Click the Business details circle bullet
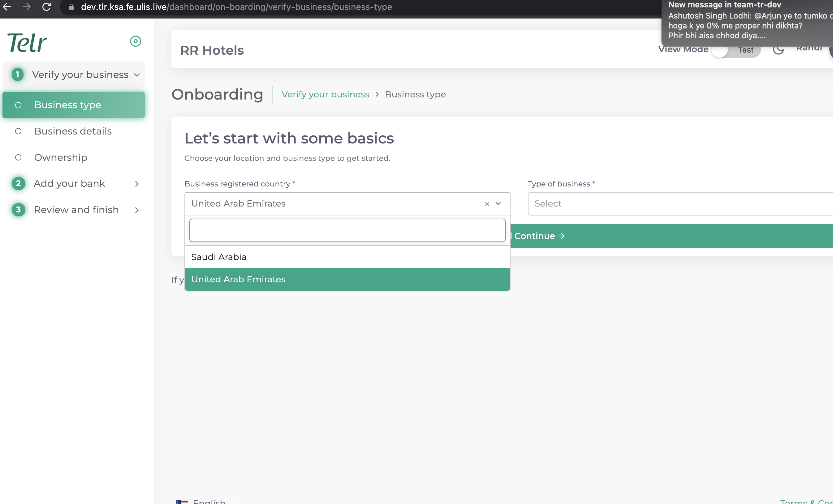The height and width of the screenshot is (504, 833). tap(18, 131)
